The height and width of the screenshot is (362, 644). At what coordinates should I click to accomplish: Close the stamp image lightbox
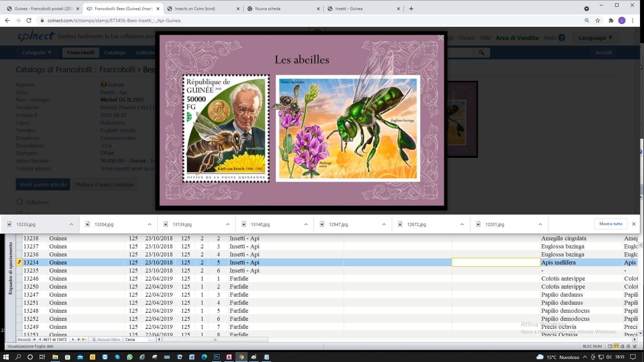point(441,38)
